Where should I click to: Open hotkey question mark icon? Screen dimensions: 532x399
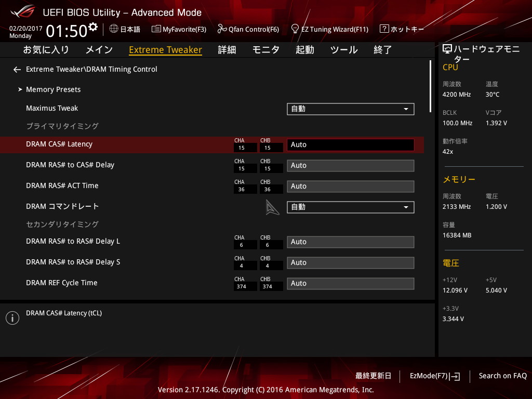384,29
